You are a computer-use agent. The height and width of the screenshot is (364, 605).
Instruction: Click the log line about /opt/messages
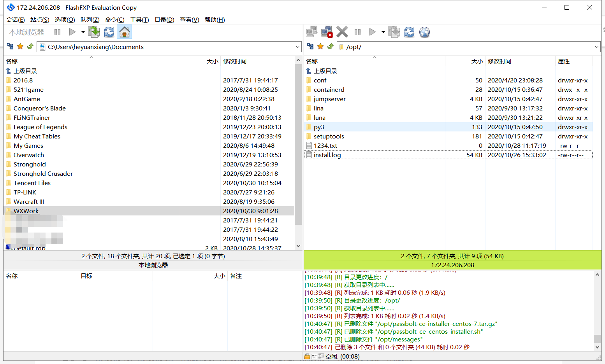pyautogui.click(x=363, y=339)
